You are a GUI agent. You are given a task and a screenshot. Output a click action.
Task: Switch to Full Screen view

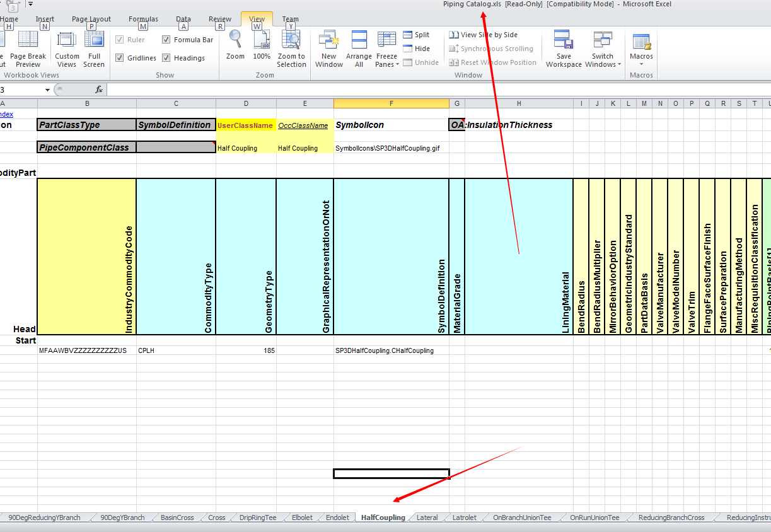(x=94, y=49)
